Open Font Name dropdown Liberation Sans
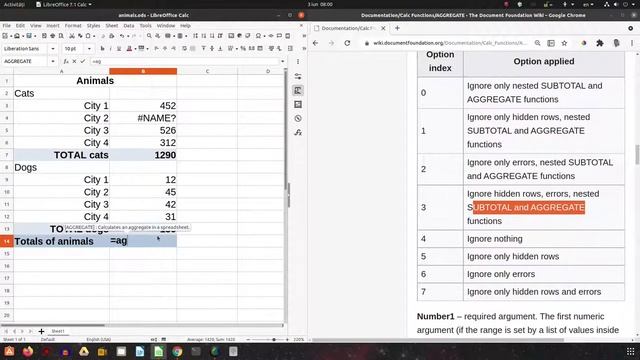Screen dimensions: 640x360 coord(53,49)
